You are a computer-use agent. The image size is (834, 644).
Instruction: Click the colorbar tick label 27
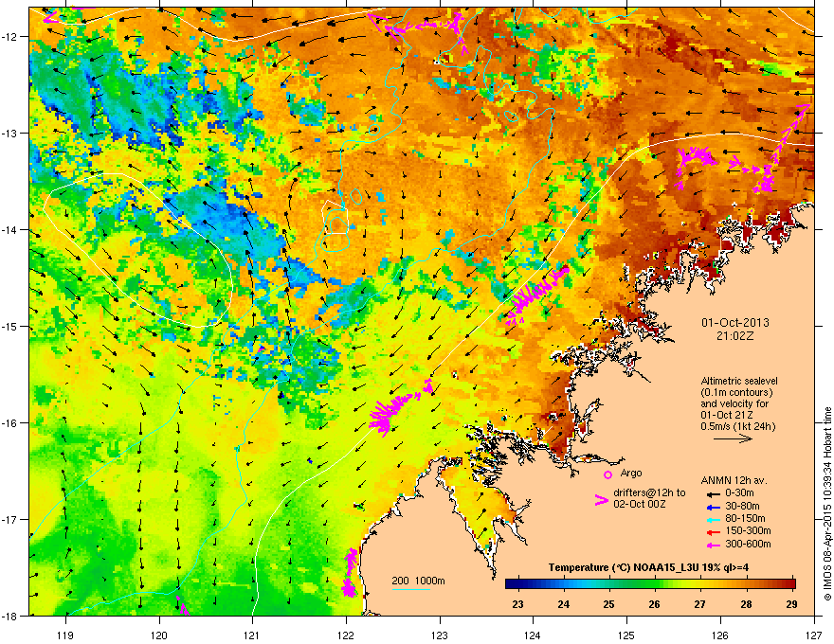tap(700, 604)
